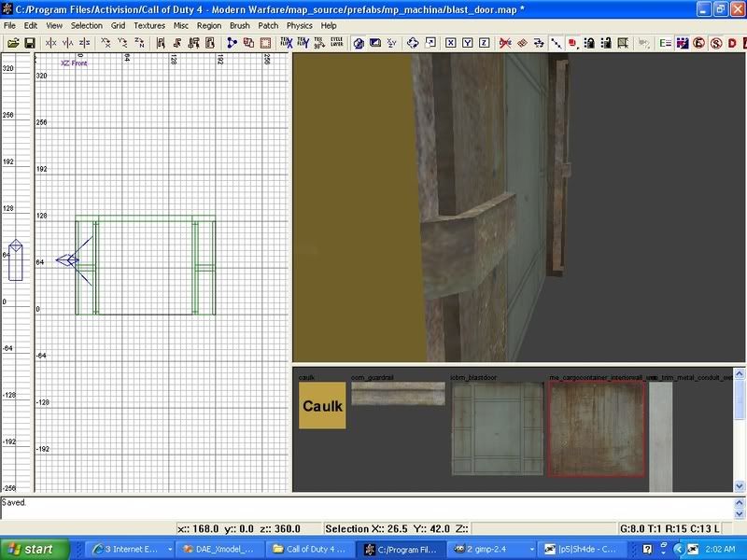Click the XZ Front view label

74,63
